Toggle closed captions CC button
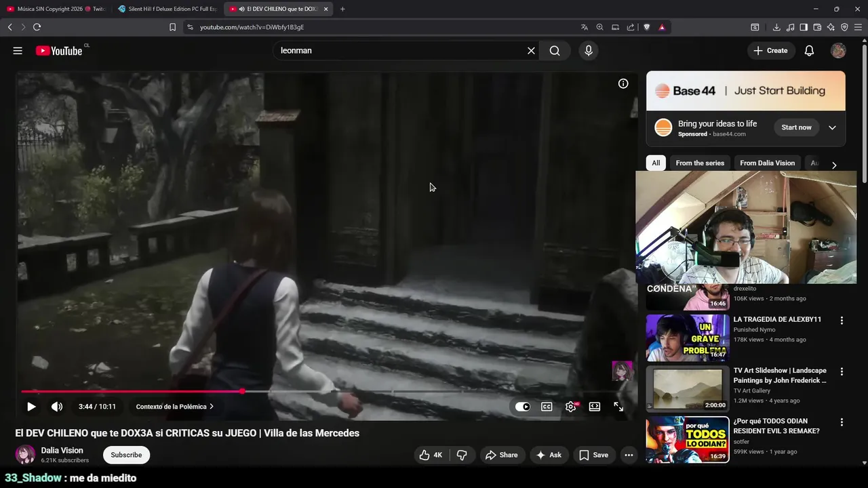This screenshot has width=868, height=488. (x=547, y=407)
